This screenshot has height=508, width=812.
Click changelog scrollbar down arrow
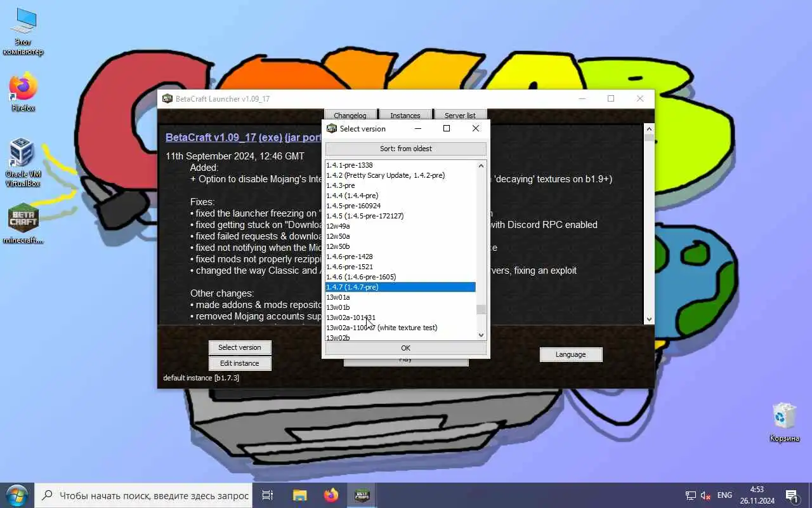648,319
